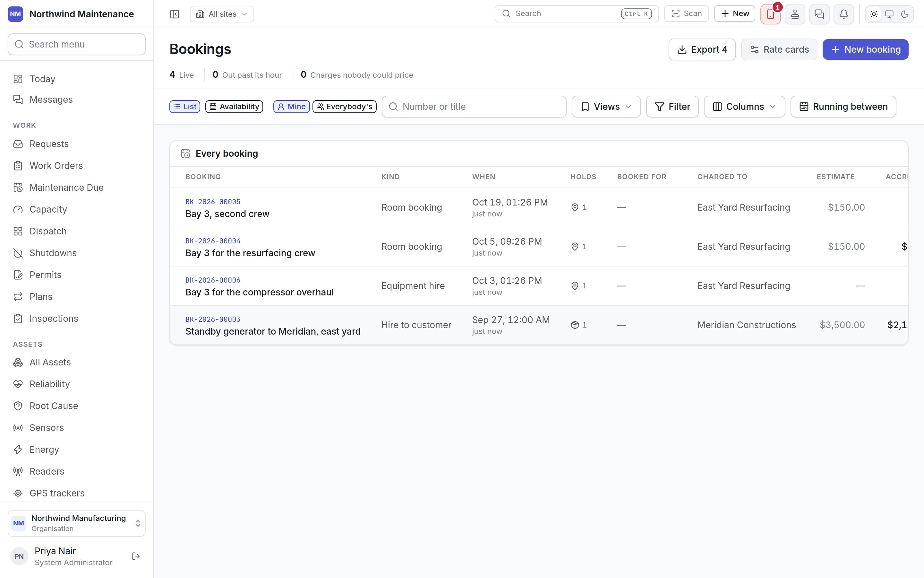Open Dispatch in the menu

(77, 231)
